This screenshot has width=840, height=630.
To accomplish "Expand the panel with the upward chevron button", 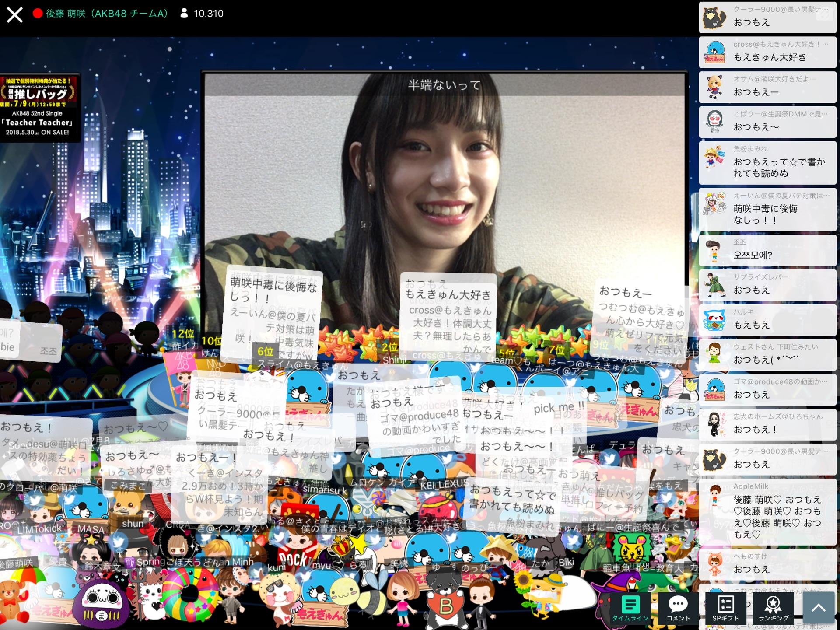I will (819, 608).
